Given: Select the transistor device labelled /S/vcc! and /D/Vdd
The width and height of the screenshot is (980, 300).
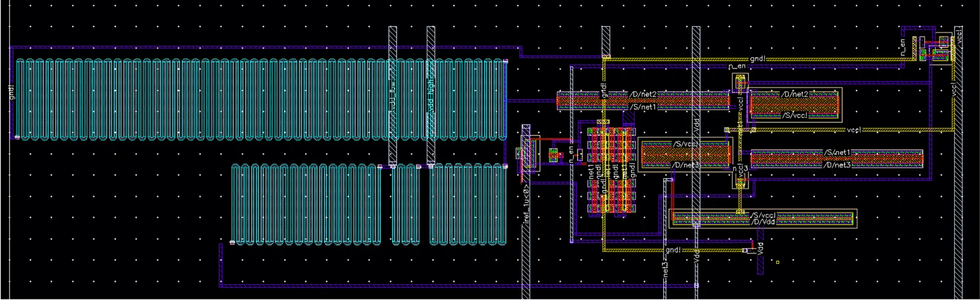Looking at the screenshot, I should (763, 218).
